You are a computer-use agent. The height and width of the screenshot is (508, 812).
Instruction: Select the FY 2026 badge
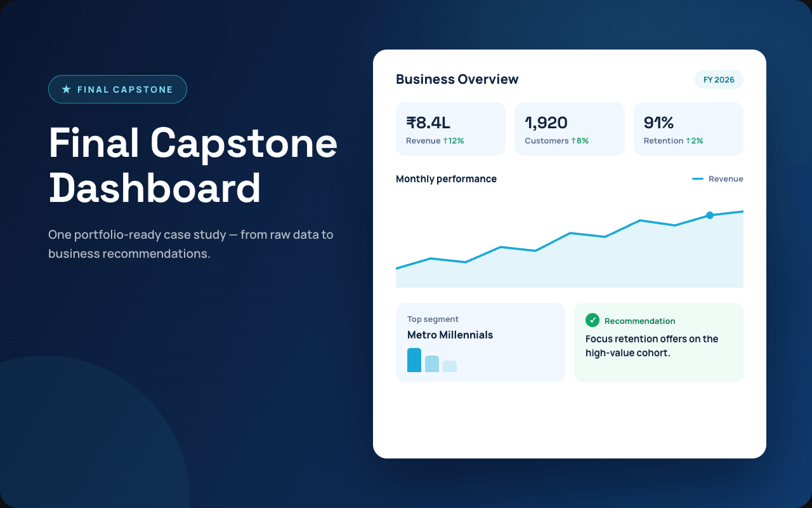[x=719, y=79]
